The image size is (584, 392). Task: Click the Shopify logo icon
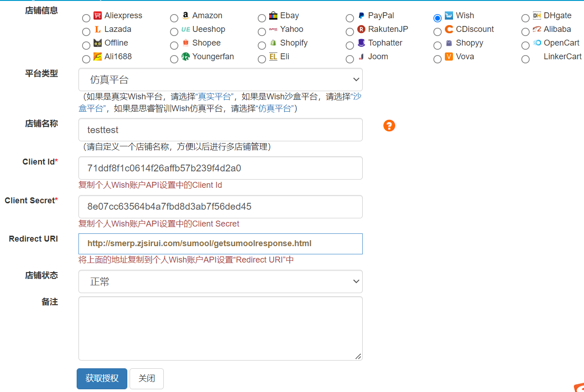[273, 43]
